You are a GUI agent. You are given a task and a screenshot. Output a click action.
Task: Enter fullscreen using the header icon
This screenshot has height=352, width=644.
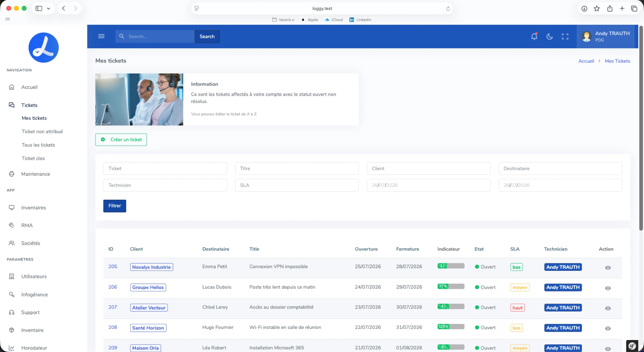565,36
